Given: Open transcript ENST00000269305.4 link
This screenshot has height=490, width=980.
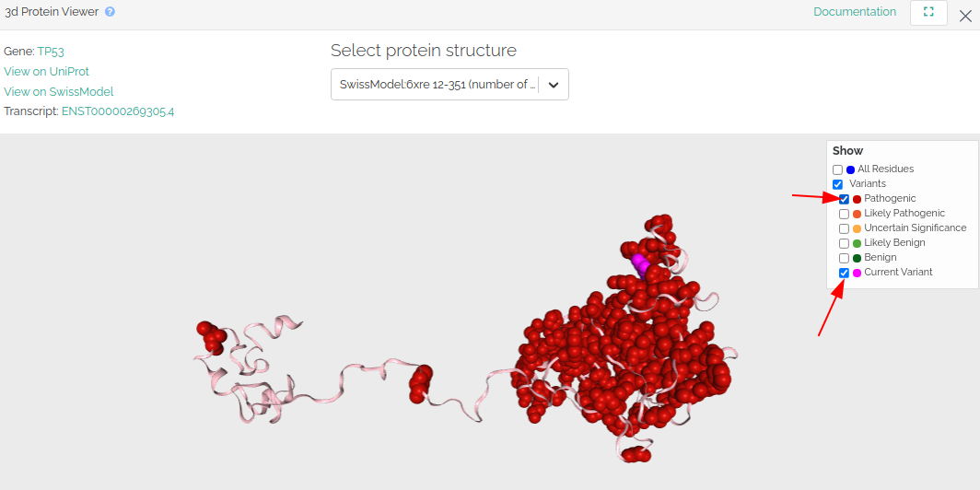Looking at the screenshot, I should point(118,111).
